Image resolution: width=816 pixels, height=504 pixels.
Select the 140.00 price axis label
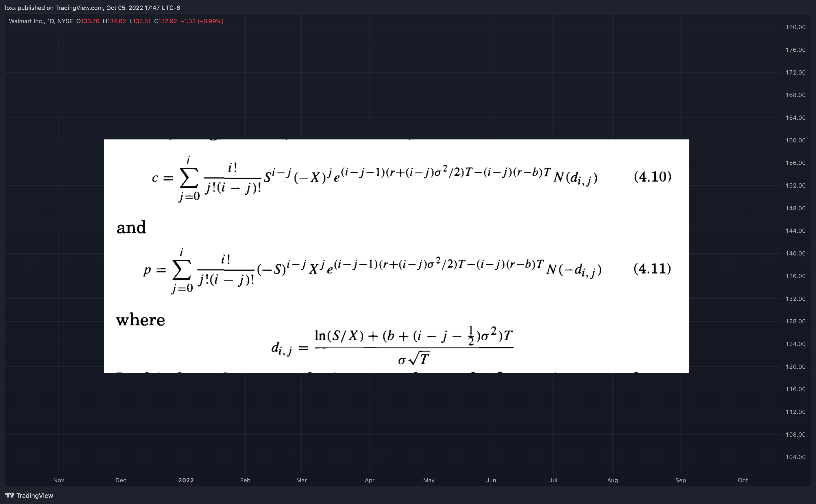click(795, 253)
